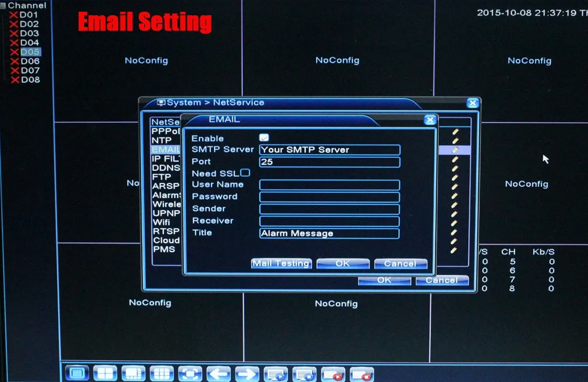Screen dimensions: 588x382
Task: Select RTSP in the NetService list
Action: point(166,231)
